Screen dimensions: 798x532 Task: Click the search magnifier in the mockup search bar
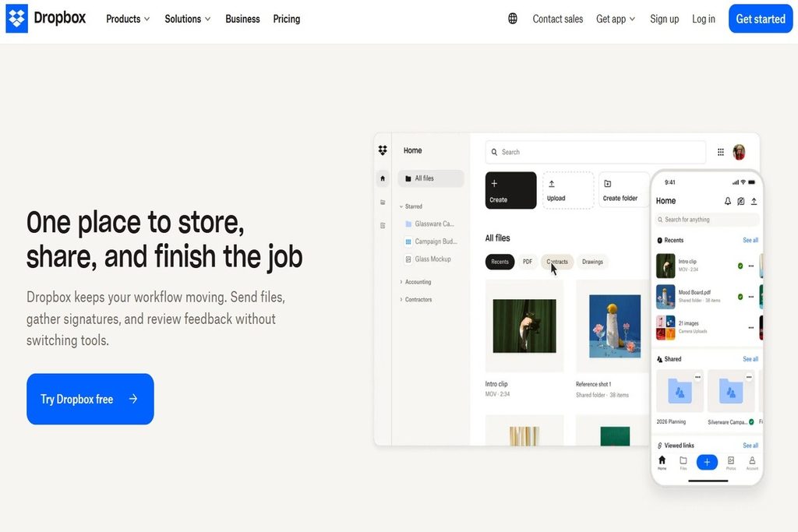(x=494, y=152)
